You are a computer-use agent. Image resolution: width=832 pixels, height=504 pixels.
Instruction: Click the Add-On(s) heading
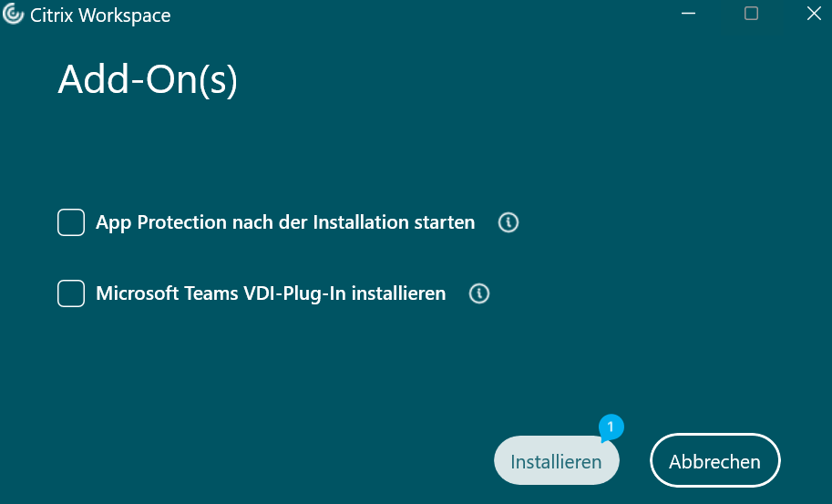tap(148, 80)
